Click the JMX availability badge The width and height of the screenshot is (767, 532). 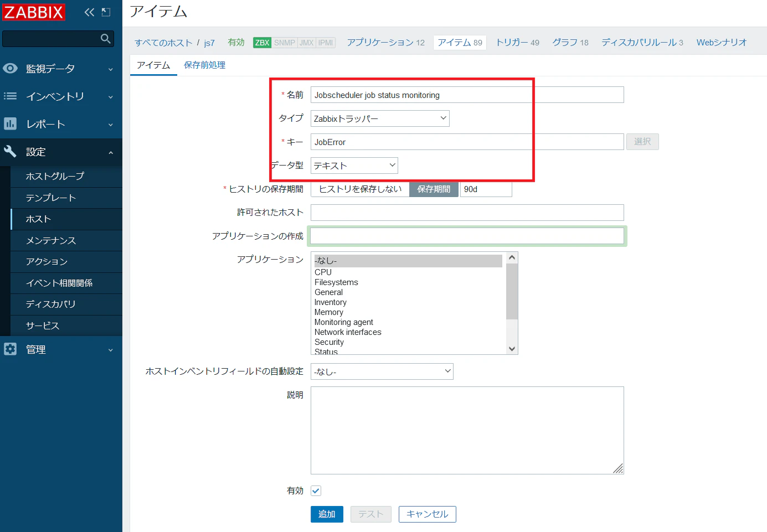(x=307, y=43)
